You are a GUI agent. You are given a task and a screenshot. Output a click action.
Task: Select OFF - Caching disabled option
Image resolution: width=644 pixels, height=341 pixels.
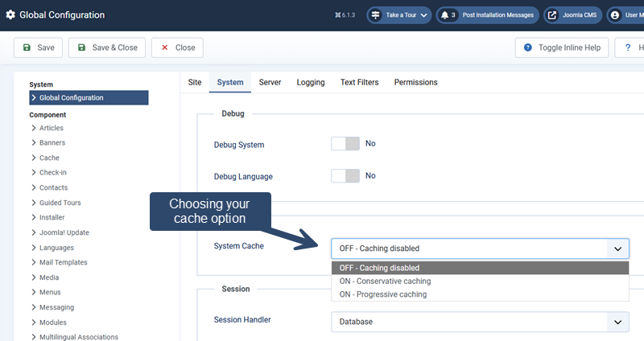480,268
